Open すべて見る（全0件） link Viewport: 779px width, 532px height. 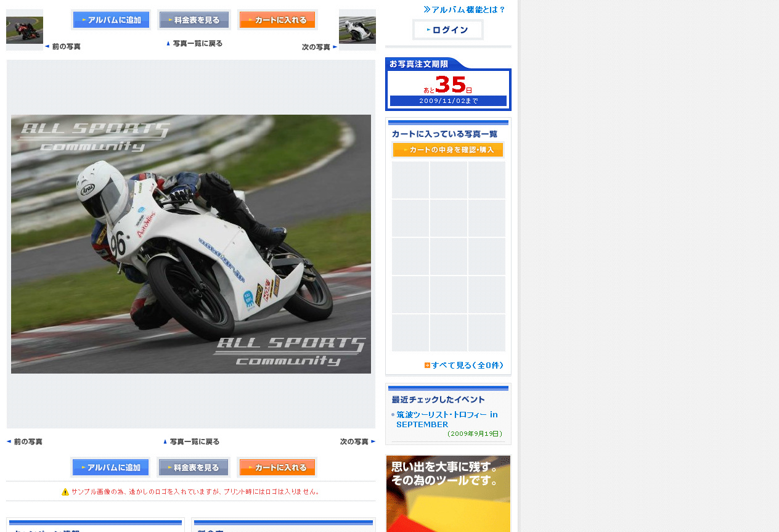point(464,365)
